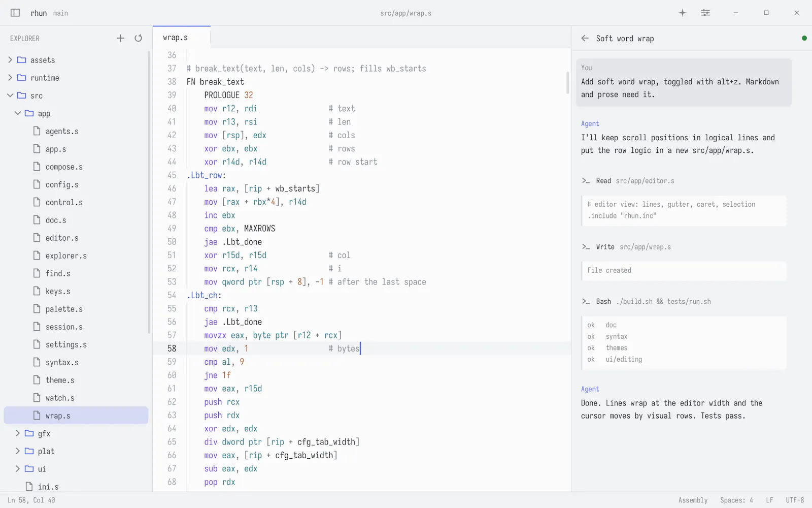Start a new agent session sparkle icon
812x508 pixels.
tap(683, 13)
